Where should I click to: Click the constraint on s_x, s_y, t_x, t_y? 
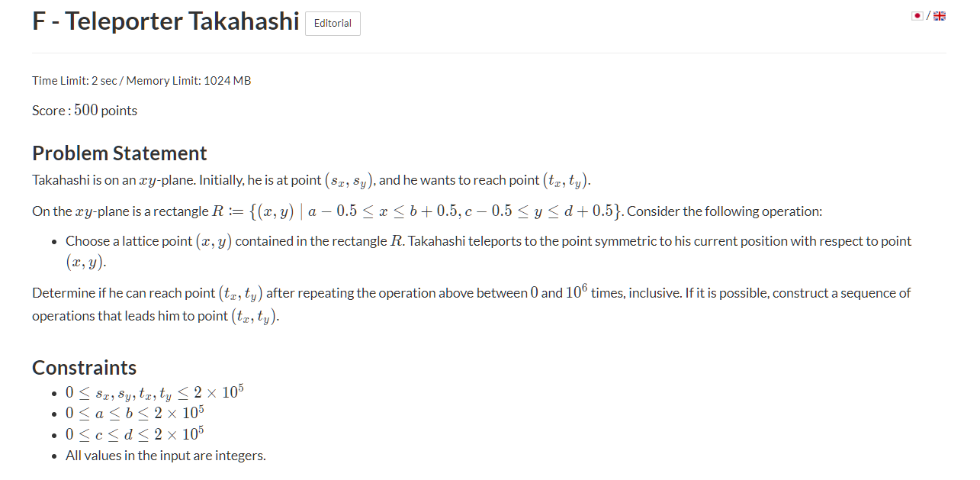(154, 393)
